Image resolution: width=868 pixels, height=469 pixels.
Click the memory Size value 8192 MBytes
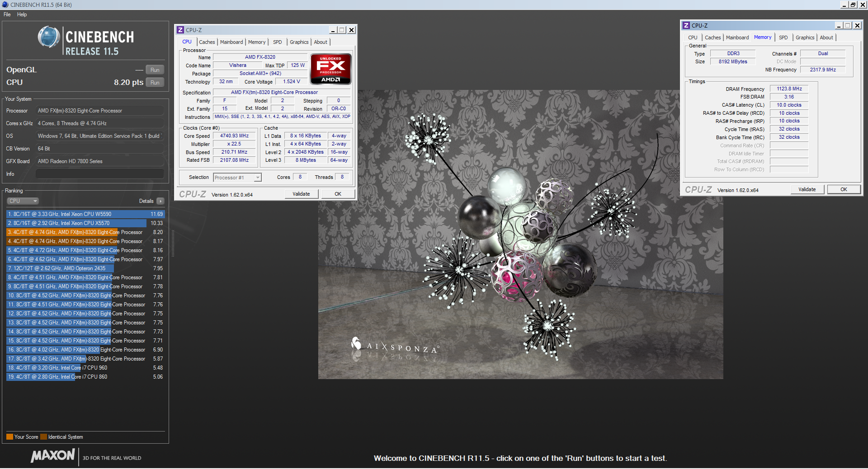click(733, 61)
